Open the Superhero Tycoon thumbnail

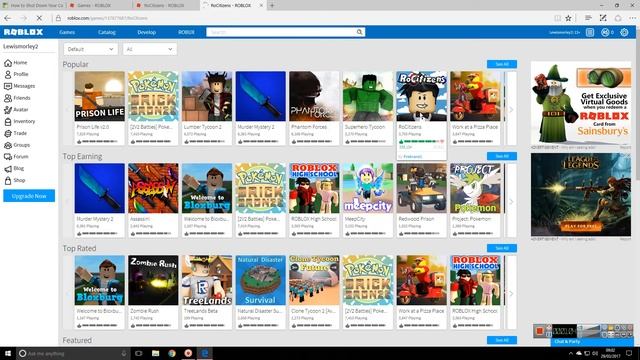pos(368,96)
